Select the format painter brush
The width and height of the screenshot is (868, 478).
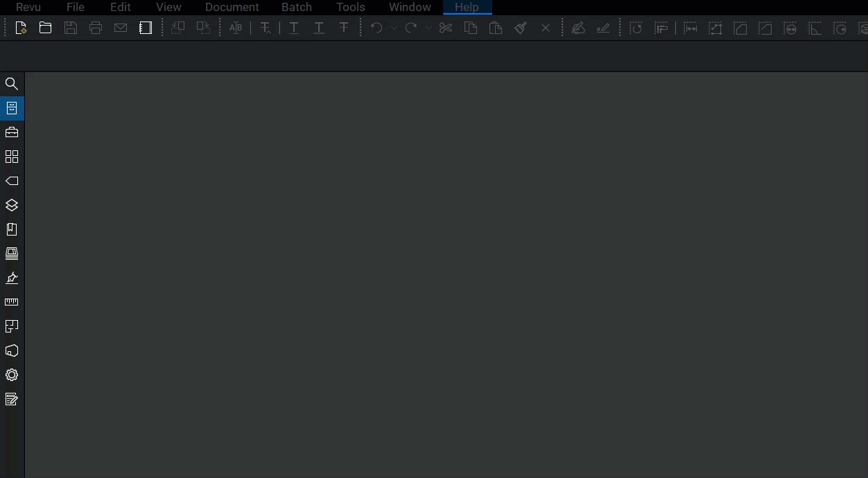pyautogui.click(x=521, y=28)
